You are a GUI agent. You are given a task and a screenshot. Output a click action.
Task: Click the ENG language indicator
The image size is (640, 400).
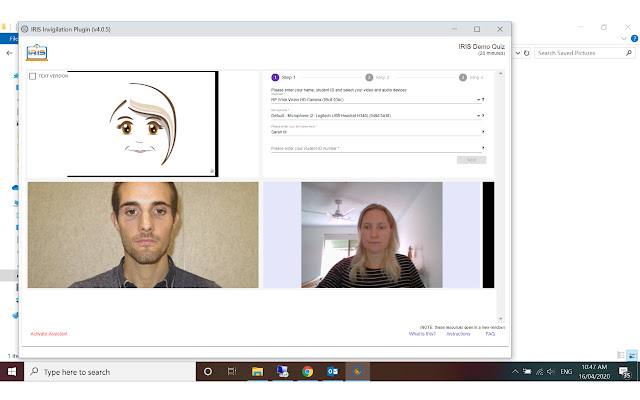tap(566, 371)
